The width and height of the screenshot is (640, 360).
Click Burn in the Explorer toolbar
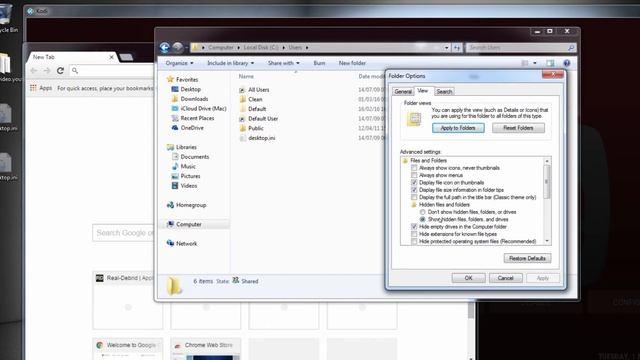(319, 63)
